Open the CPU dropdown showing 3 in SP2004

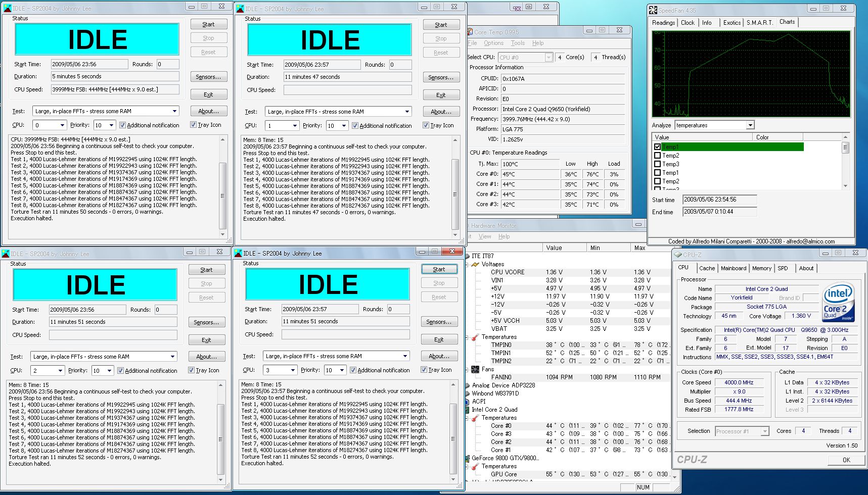point(293,370)
